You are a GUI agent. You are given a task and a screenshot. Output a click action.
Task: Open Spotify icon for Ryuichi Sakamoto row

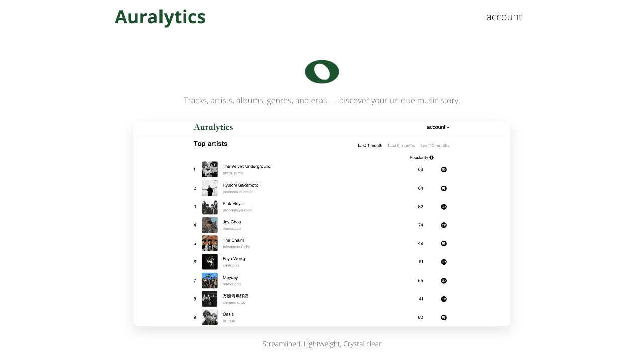[x=444, y=188]
